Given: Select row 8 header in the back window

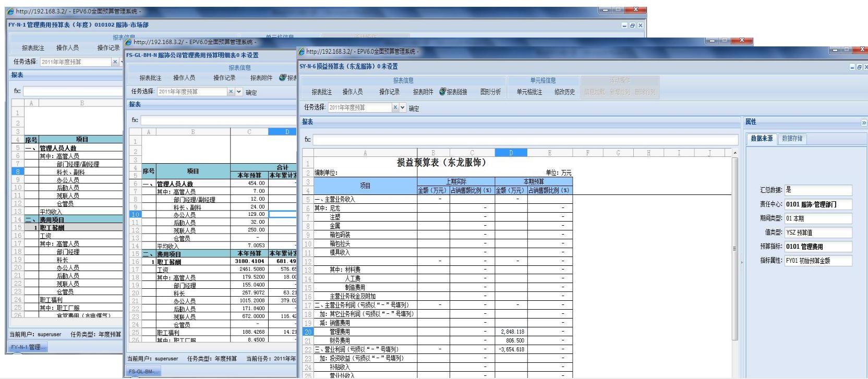Looking at the screenshot, I should tap(17, 171).
